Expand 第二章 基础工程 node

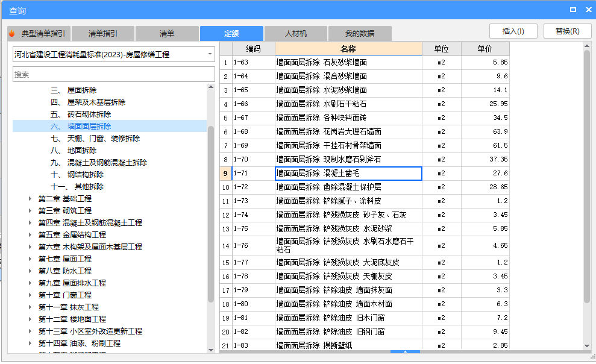pyautogui.click(x=30, y=199)
